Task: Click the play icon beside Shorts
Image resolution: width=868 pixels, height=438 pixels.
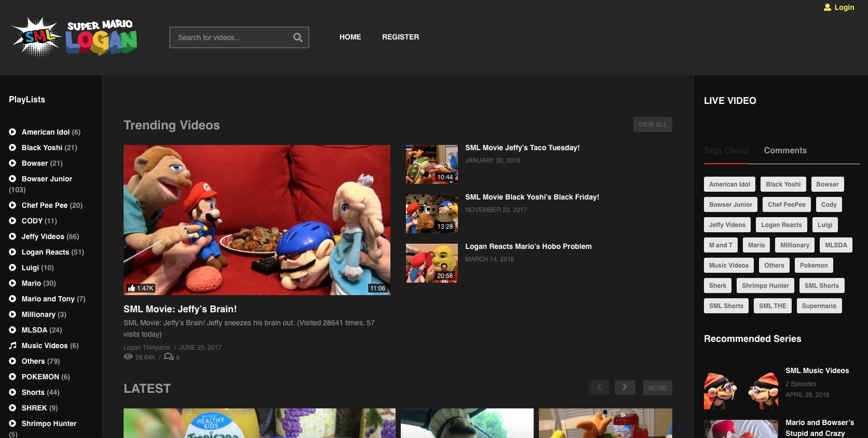Action: coord(12,392)
